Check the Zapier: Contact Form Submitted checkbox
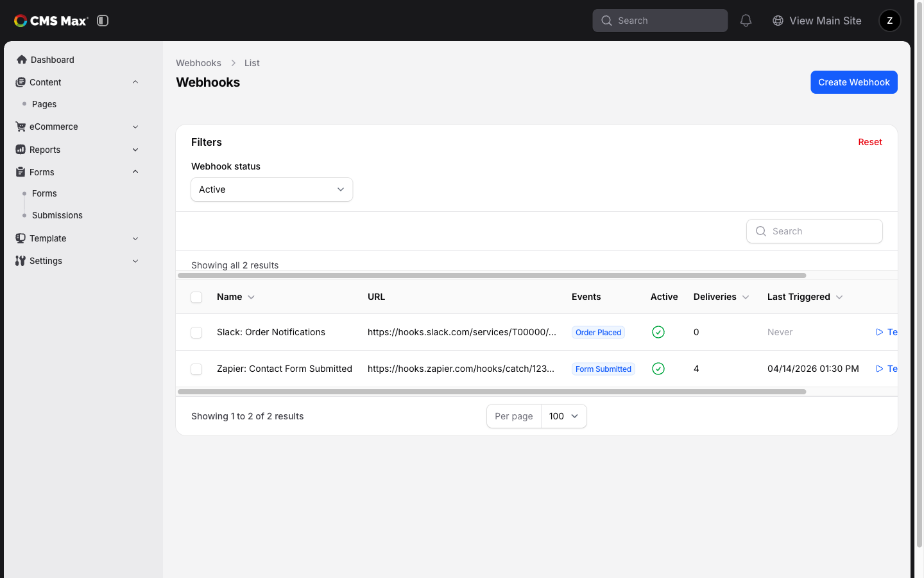 [x=196, y=369]
